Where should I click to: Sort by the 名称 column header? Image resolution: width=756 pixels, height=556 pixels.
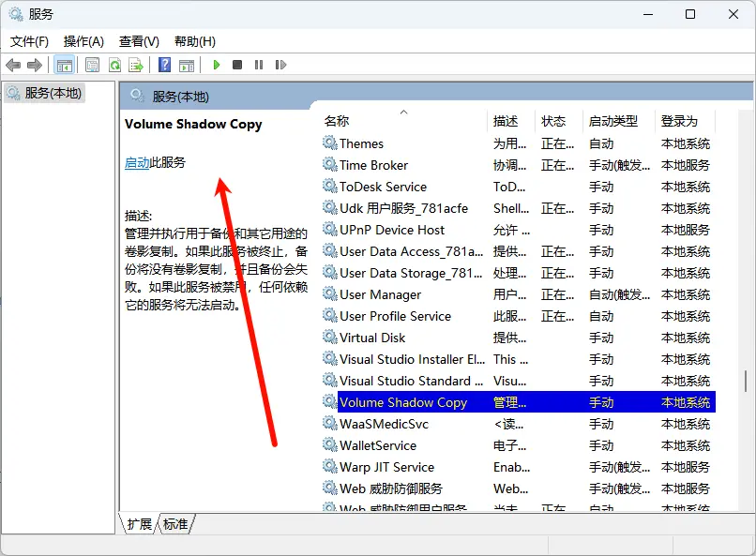[x=403, y=121]
